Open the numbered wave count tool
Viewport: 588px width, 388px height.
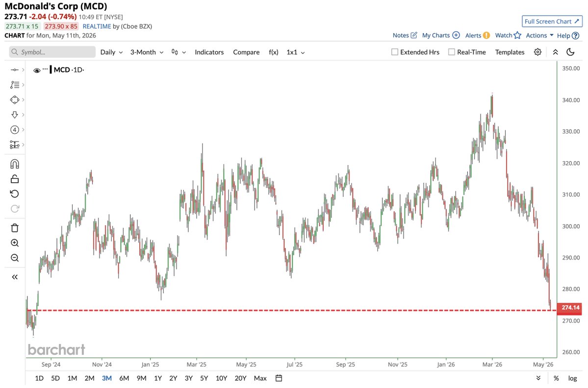(15, 130)
